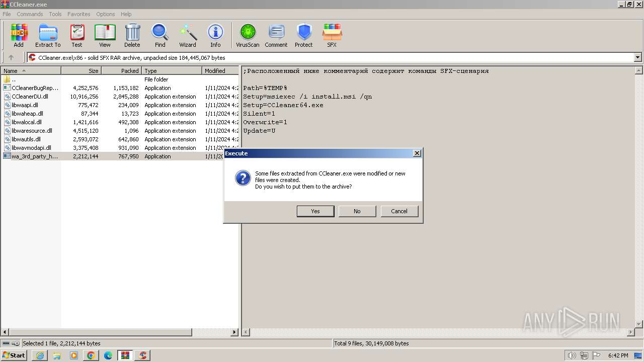
Task: Sort files by Name column
Action: click(x=31, y=71)
